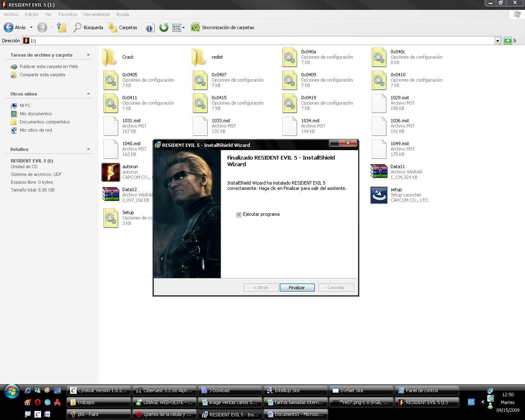This screenshot has width=525, height=420.
Task: Select the 0x040a configuration file icon
Action: tap(290, 57)
